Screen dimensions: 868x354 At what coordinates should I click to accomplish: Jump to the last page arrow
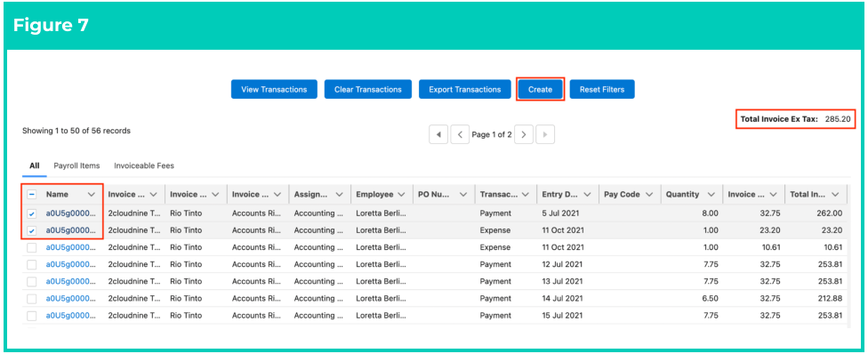click(x=545, y=134)
